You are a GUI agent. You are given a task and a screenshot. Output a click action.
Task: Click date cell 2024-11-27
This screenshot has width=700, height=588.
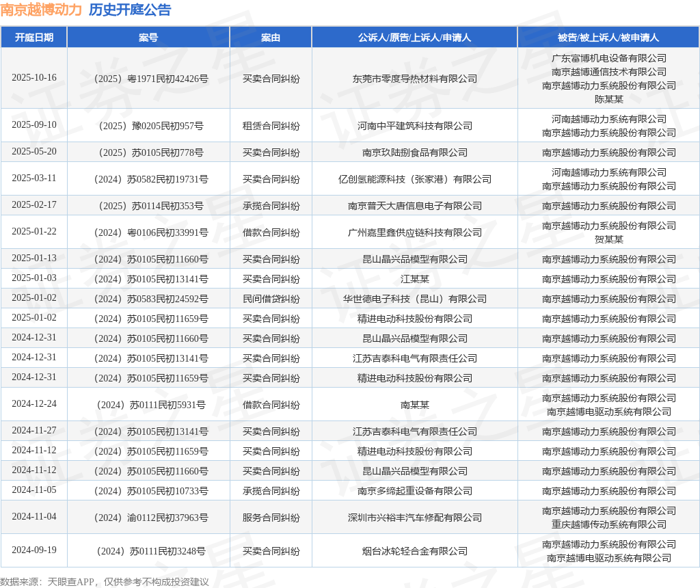[34, 430]
